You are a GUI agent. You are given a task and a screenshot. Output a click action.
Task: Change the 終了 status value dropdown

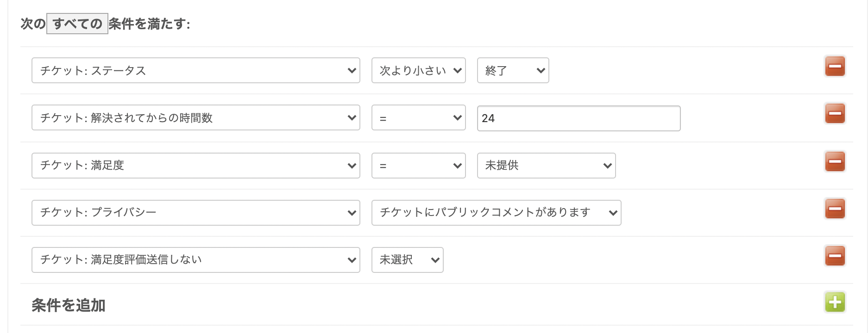(x=513, y=70)
